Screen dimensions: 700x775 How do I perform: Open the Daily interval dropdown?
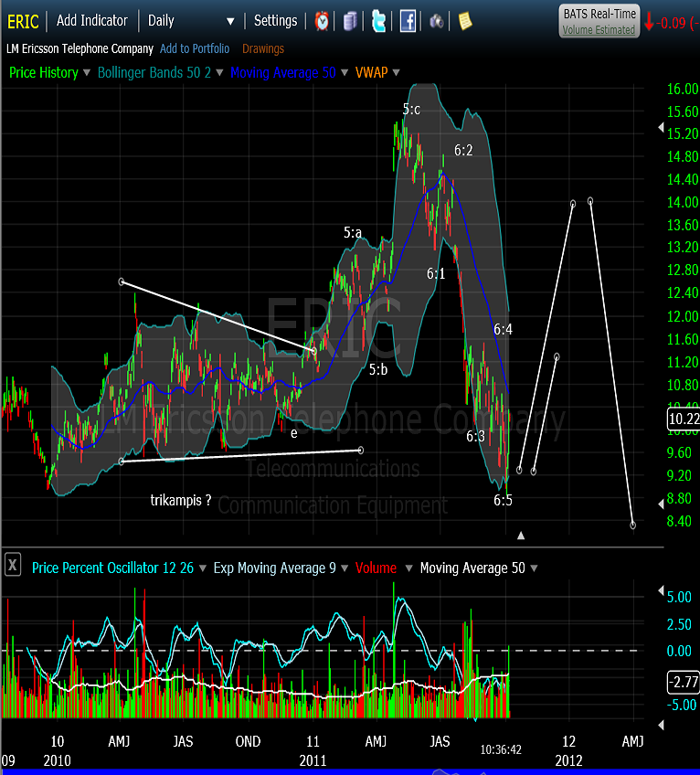pyautogui.click(x=230, y=22)
